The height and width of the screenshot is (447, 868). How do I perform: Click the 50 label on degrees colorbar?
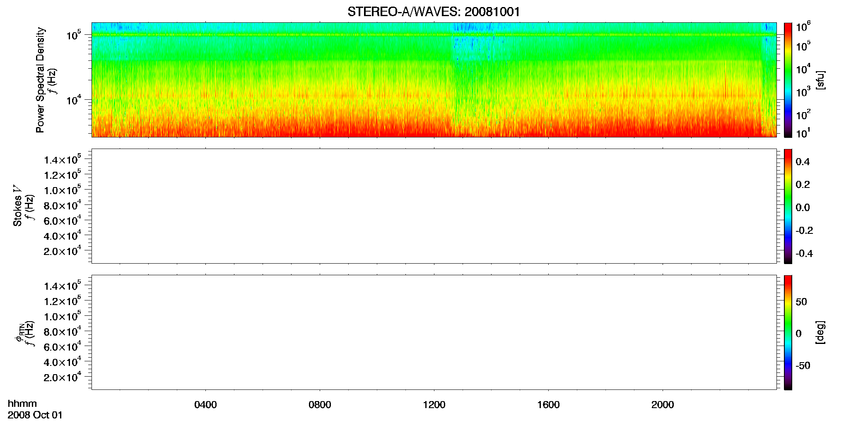click(801, 302)
